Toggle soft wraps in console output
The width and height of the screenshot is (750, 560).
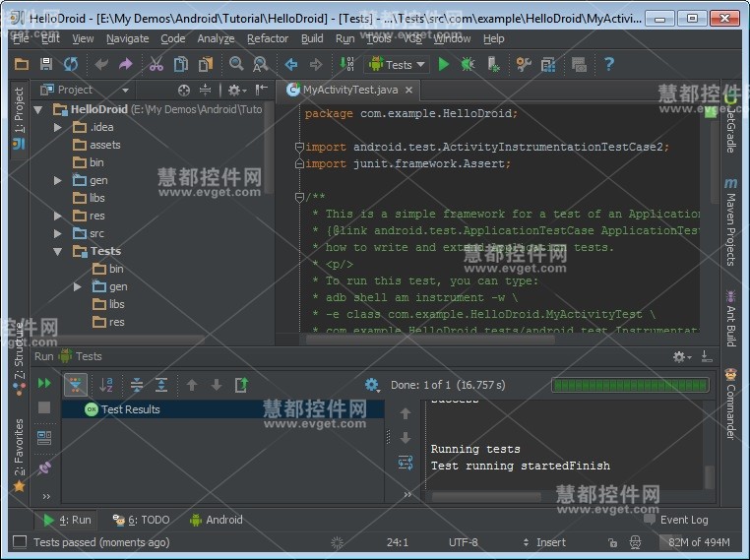pos(406,463)
